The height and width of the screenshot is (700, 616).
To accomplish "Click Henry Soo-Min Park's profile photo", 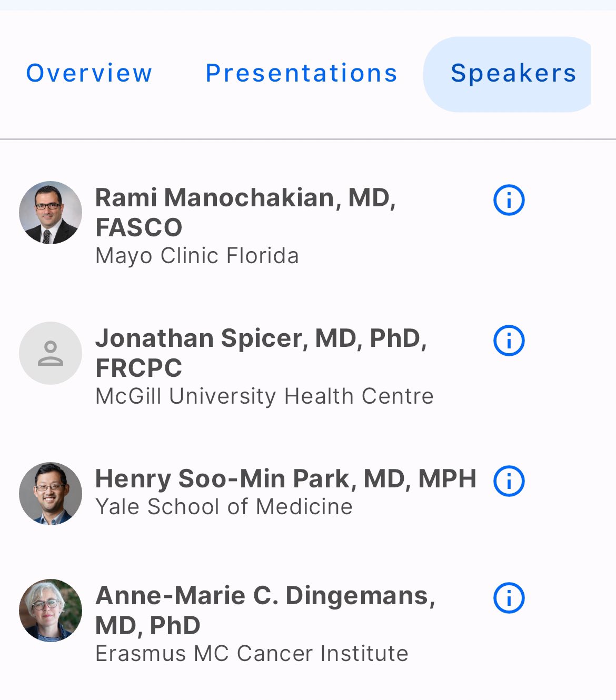I will 51,494.
